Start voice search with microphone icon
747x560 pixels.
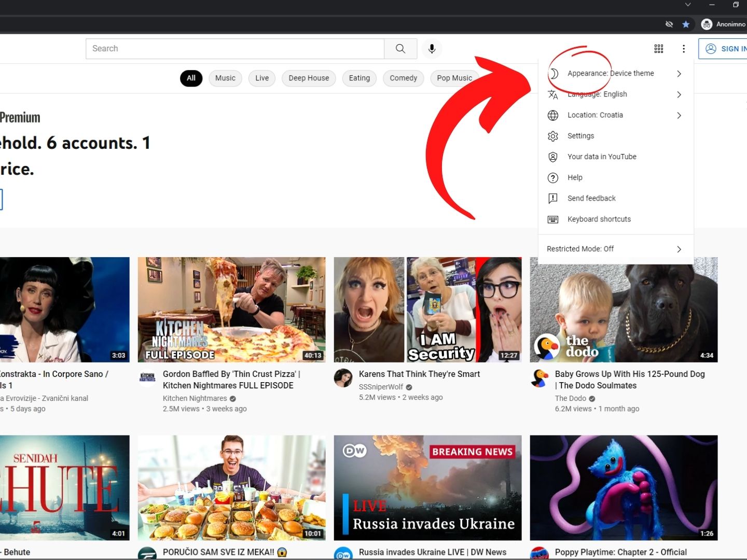[432, 49]
